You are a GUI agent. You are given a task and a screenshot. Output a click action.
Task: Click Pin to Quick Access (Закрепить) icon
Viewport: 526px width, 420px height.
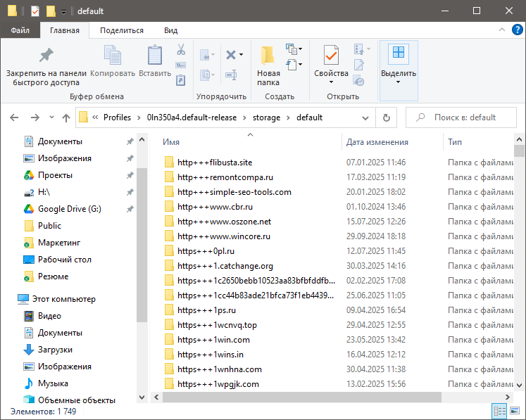pos(46,56)
